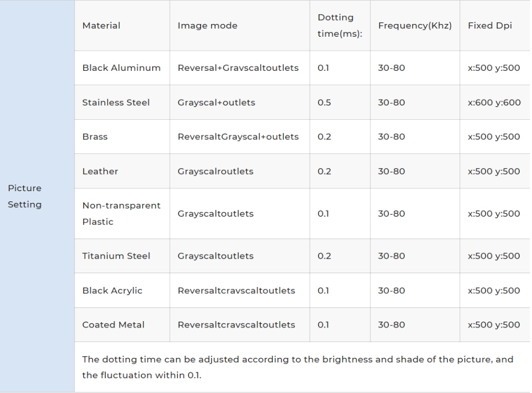Screen dimensions: 532x393
Task: Select the Stainless Steel material cell
Action: 116,102
